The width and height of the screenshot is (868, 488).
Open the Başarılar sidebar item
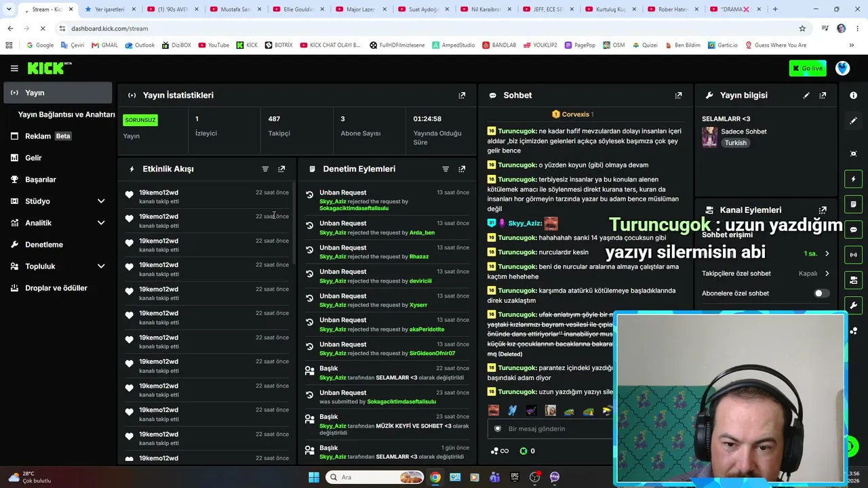pos(58,180)
